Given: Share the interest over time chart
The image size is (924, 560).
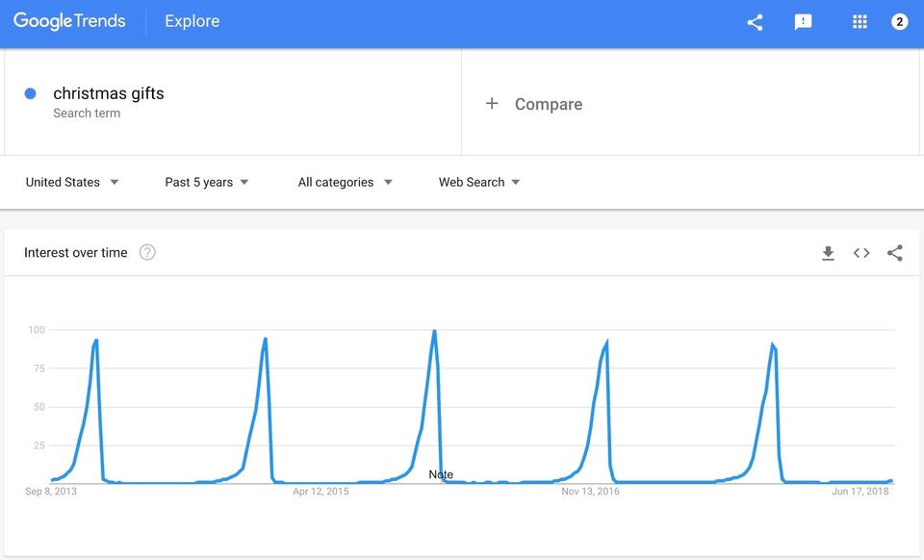Looking at the screenshot, I should tap(895, 253).
